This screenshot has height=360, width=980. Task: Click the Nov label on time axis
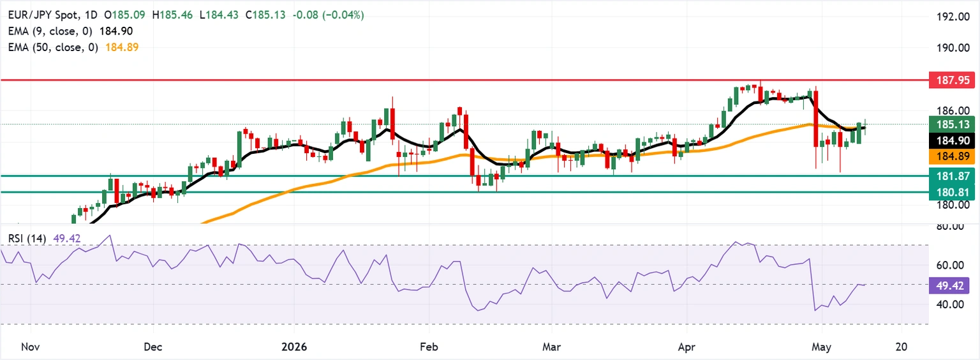point(30,347)
